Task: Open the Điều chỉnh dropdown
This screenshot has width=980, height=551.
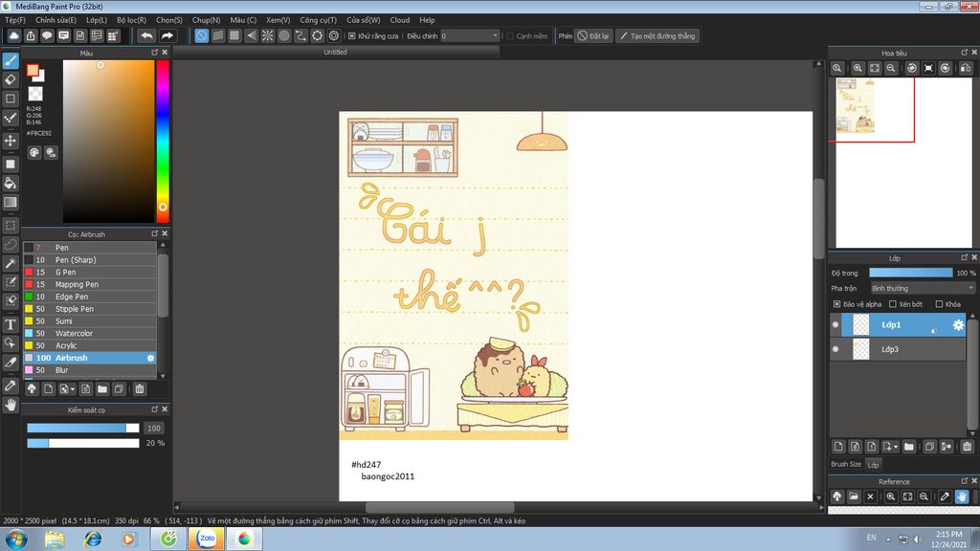Action: tap(469, 35)
